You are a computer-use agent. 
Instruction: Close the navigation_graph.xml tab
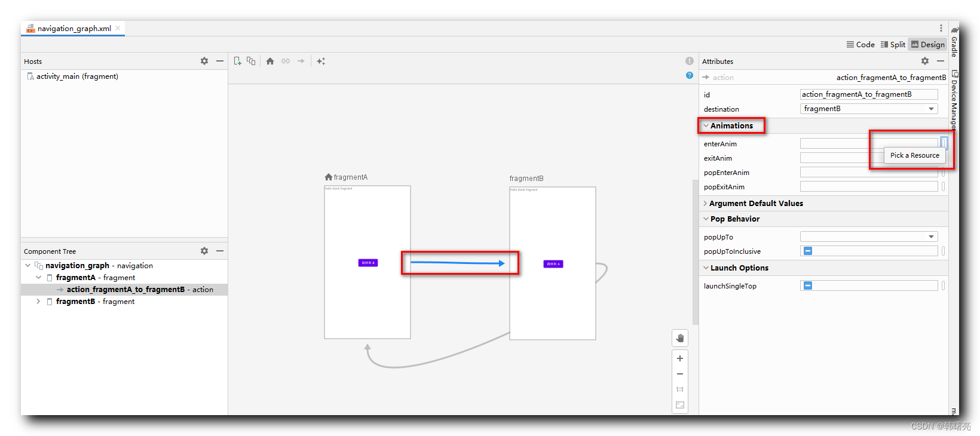click(118, 28)
